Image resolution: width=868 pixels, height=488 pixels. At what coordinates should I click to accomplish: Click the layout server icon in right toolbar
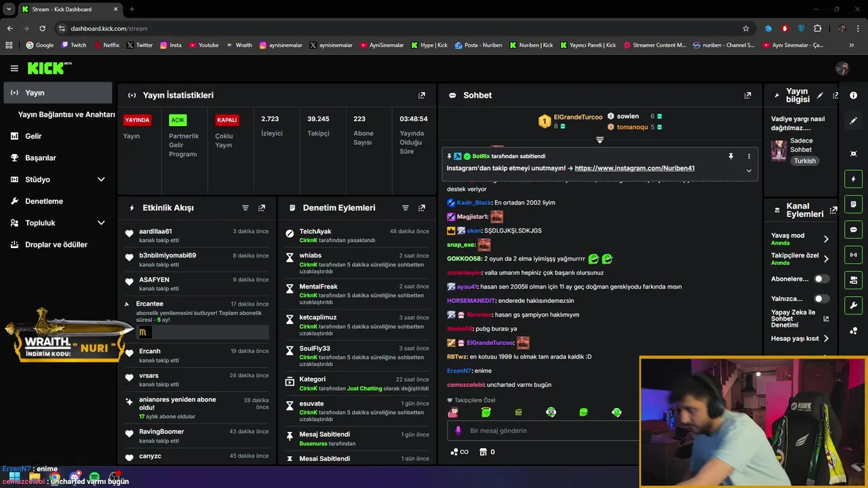pyautogui.click(x=854, y=280)
